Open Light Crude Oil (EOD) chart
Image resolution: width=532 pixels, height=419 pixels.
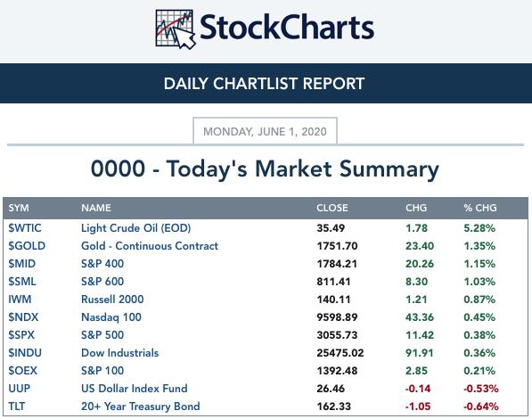tap(136, 228)
